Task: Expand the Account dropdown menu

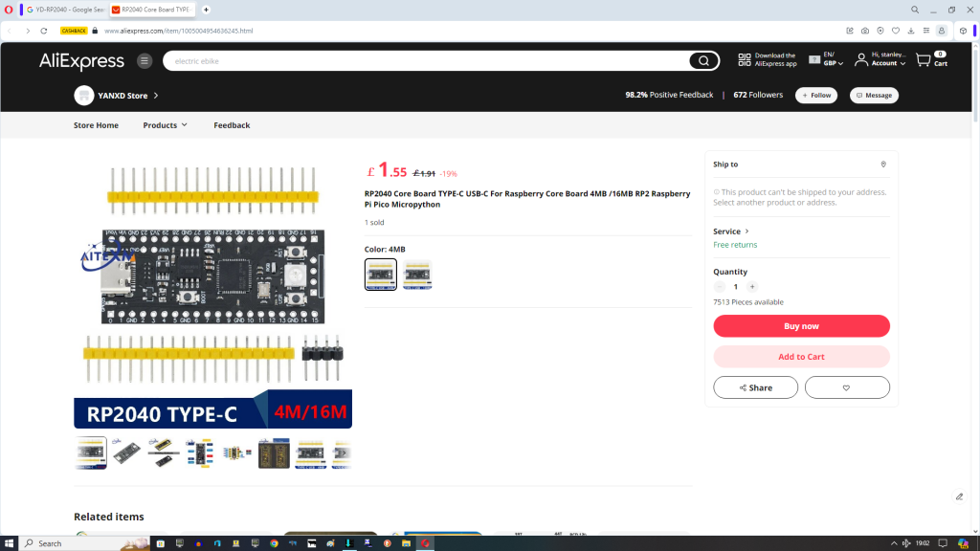Action: click(x=888, y=63)
